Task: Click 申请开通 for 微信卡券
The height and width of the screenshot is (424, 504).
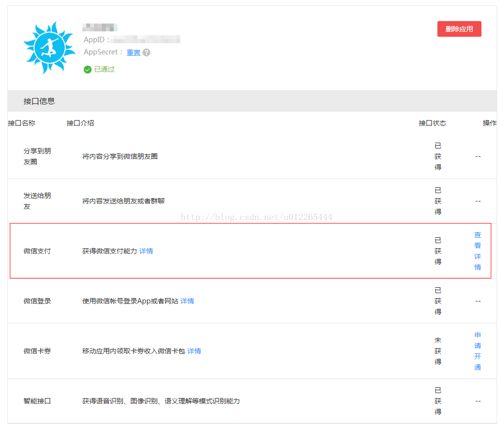Action: [x=478, y=351]
